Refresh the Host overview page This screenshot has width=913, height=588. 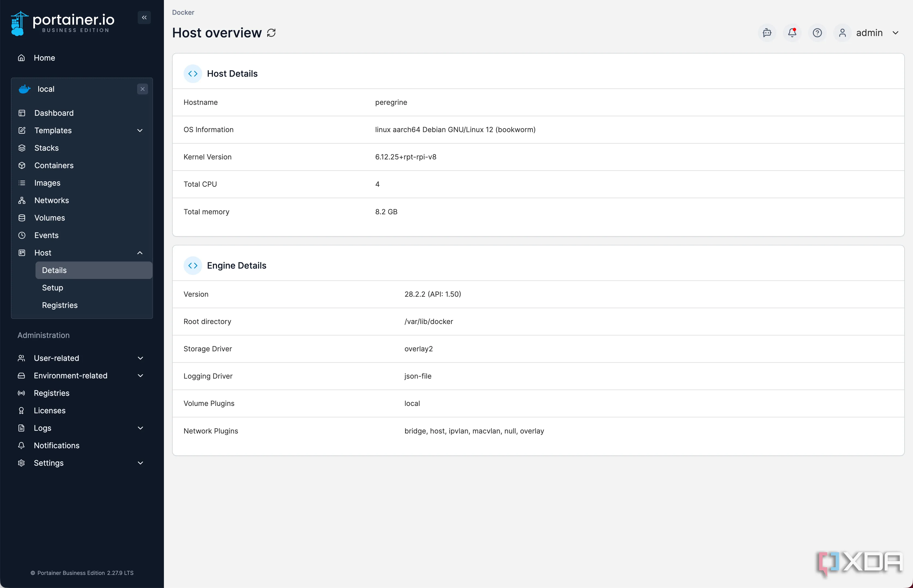click(x=271, y=33)
